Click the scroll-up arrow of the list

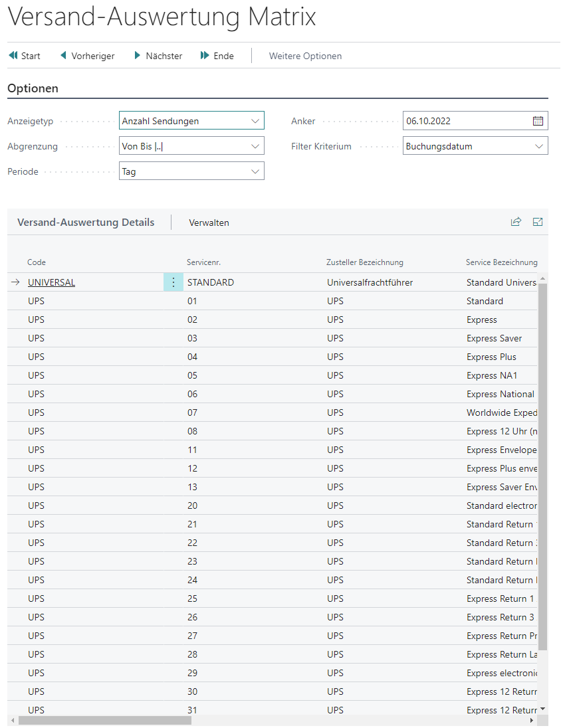click(542, 278)
